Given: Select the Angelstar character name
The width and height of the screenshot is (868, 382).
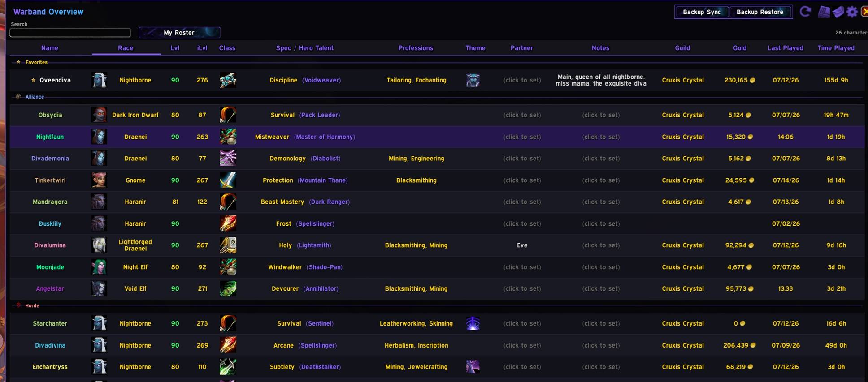Looking at the screenshot, I should pyautogui.click(x=50, y=289).
